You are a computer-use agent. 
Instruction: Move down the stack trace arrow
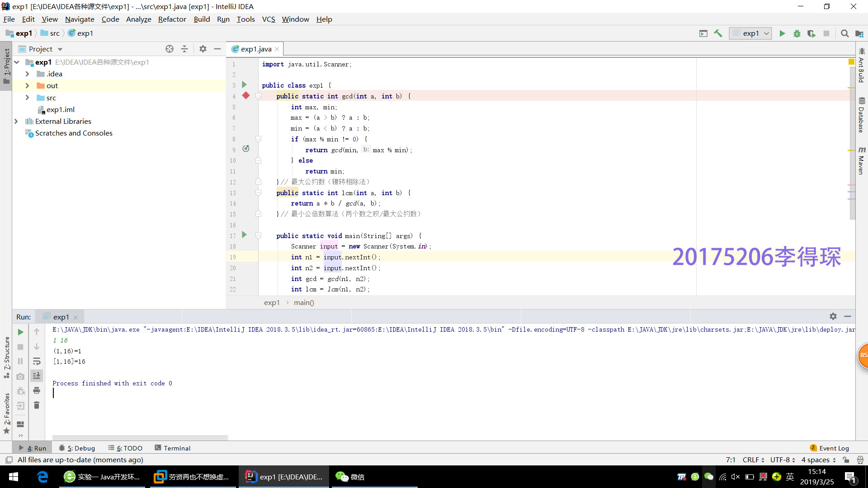(x=37, y=347)
